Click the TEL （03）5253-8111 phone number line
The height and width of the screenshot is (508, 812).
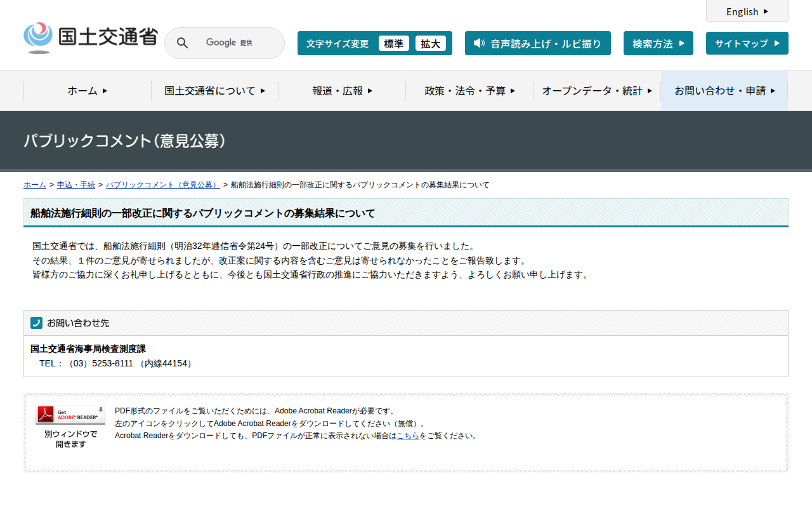click(x=116, y=363)
